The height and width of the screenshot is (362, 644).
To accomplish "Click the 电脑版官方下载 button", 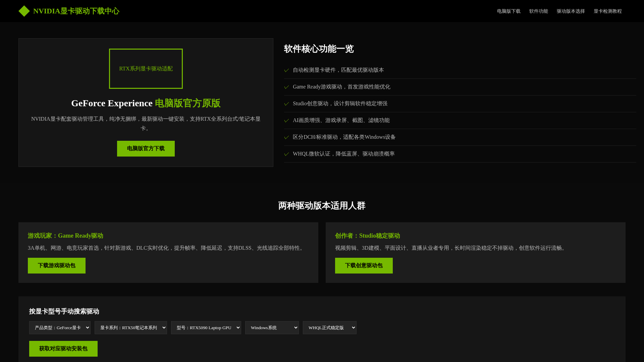I will (146, 148).
